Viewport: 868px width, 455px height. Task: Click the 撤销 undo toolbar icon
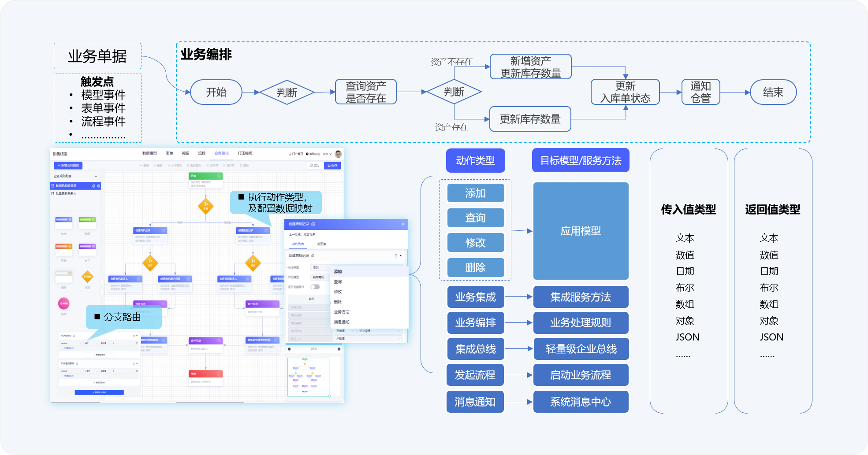(145, 166)
